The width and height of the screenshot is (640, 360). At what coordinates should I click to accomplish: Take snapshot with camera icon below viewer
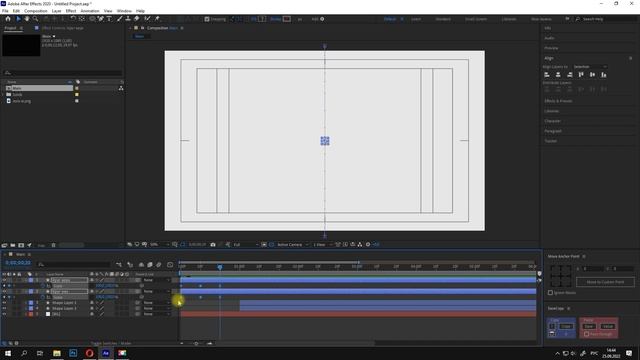point(213,244)
